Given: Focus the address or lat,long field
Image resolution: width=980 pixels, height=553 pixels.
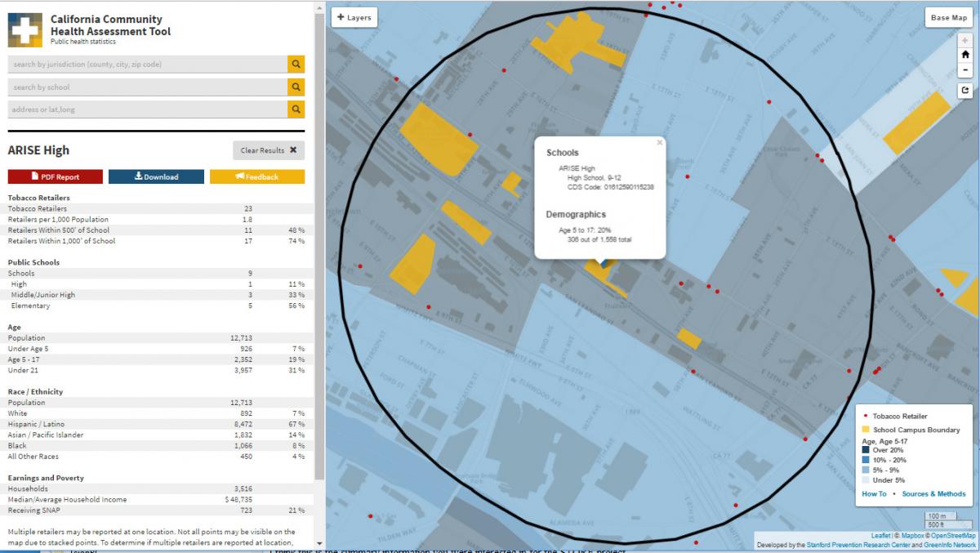Looking at the screenshot, I should 148,109.
